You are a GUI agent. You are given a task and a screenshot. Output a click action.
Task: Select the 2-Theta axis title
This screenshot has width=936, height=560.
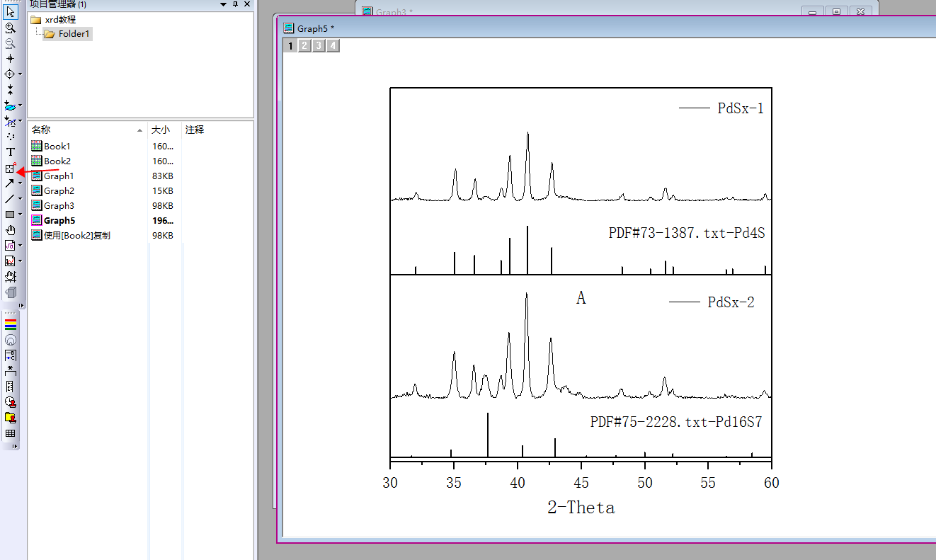pos(581,508)
